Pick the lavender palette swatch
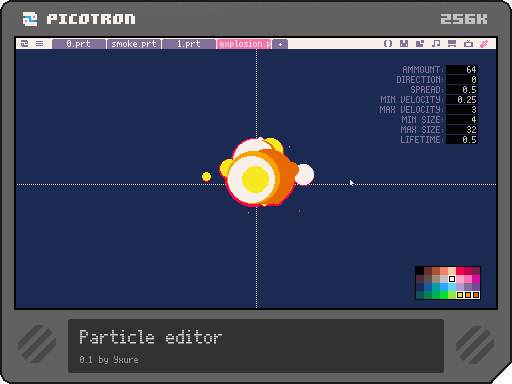The height and width of the screenshot is (384, 512). pyautogui.click(x=460, y=287)
